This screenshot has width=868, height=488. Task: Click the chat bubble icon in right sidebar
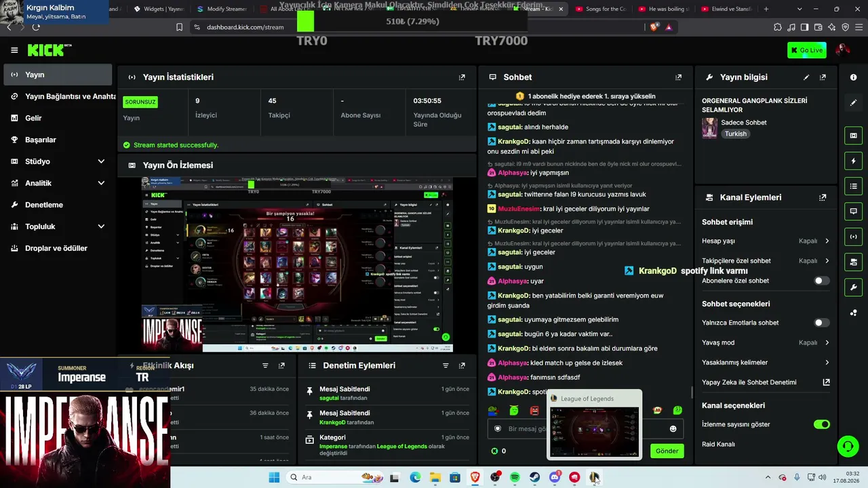coord(853,211)
